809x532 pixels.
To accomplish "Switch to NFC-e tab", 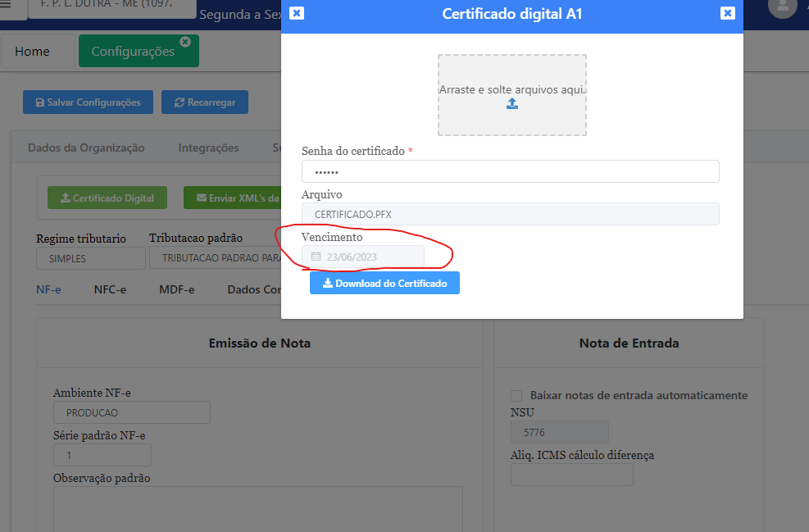I will [110, 289].
